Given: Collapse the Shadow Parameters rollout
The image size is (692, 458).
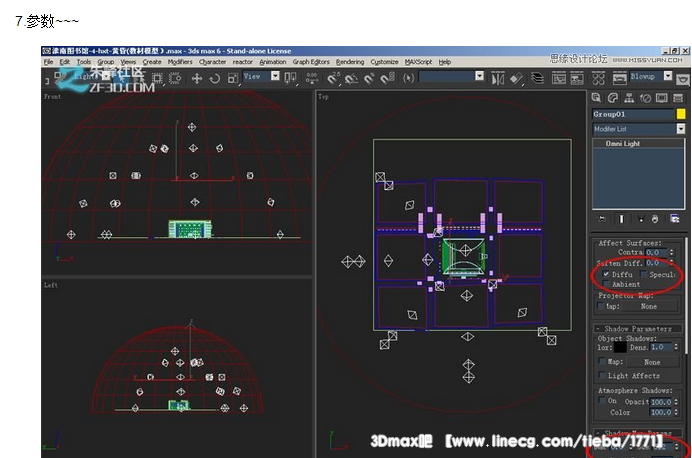Looking at the screenshot, I should click(x=638, y=328).
